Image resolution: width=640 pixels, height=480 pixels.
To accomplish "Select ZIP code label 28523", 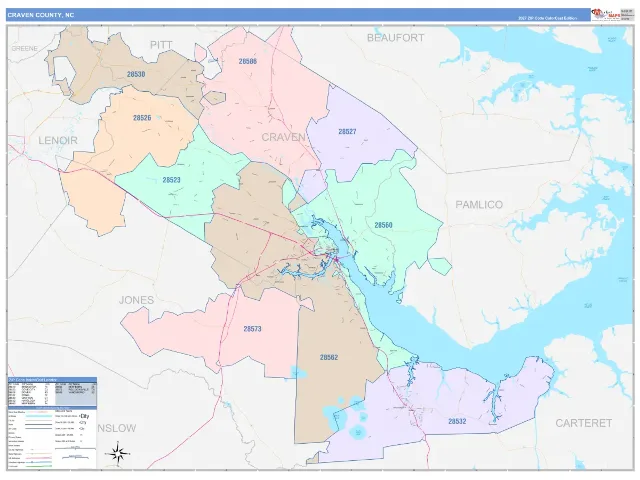I will tap(171, 180).
